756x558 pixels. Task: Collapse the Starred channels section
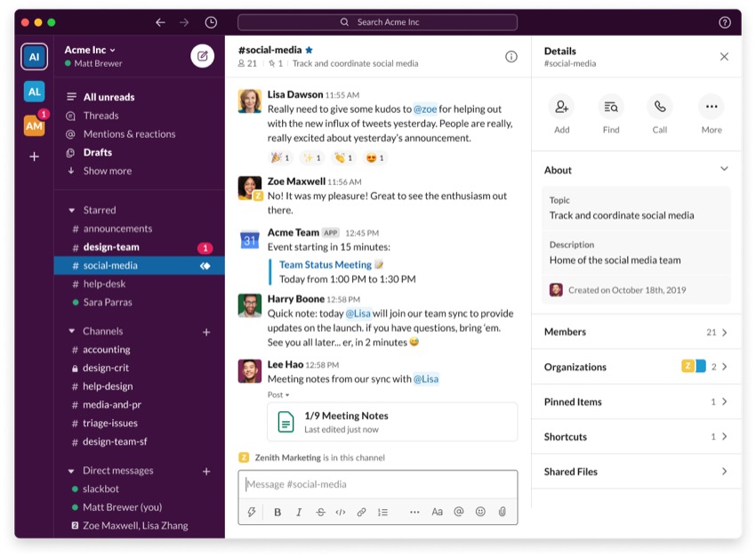pos(70,209)
